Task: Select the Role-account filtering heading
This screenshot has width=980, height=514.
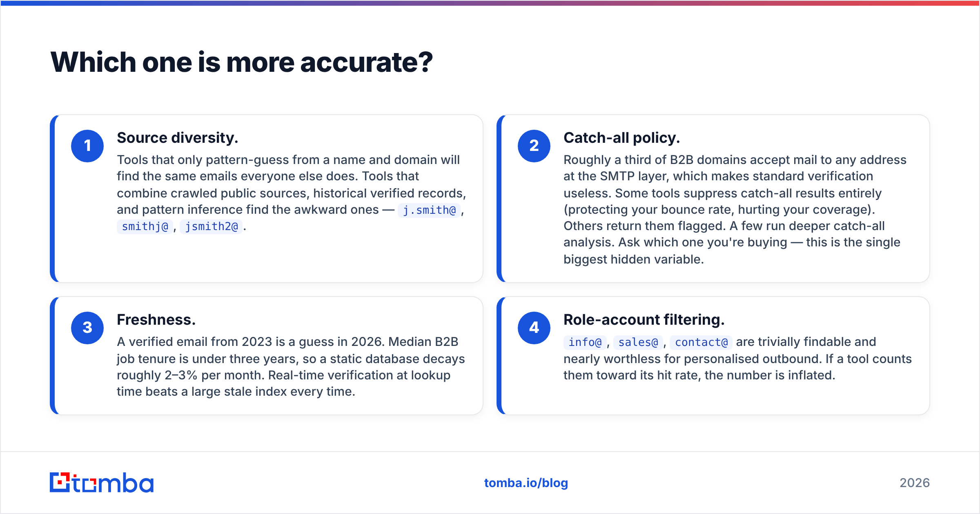Action: (644, 320)
